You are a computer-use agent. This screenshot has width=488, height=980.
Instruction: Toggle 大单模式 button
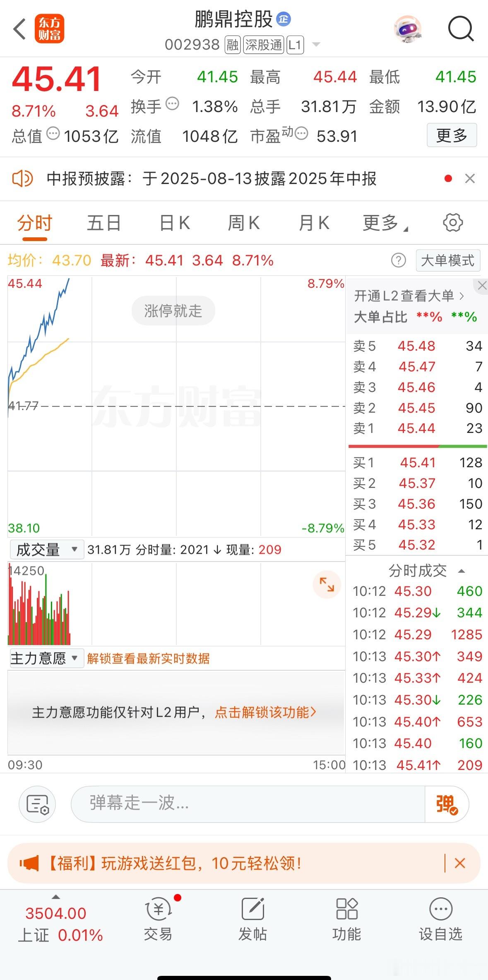tap(448, 261)
